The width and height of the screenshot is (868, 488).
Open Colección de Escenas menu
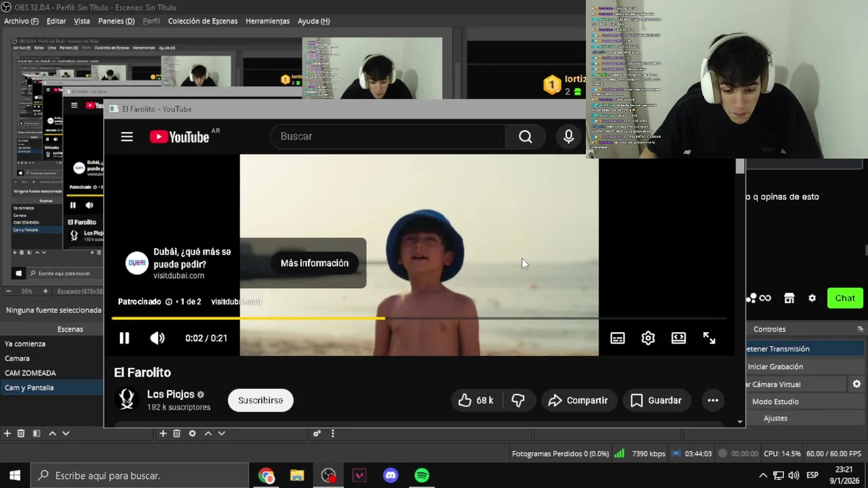click(203, 21)
